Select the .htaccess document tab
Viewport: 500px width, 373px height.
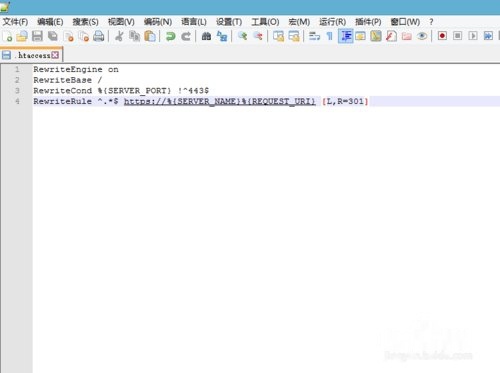(31, 55)
